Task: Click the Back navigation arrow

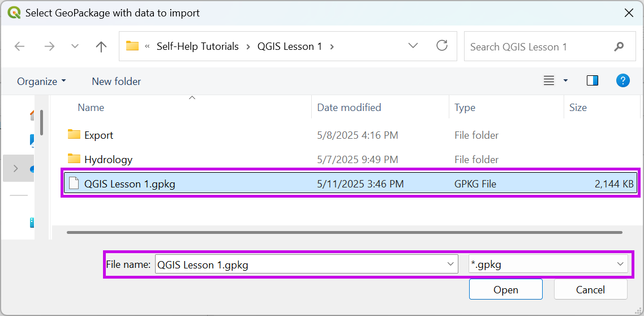Action: pos(20,46)
